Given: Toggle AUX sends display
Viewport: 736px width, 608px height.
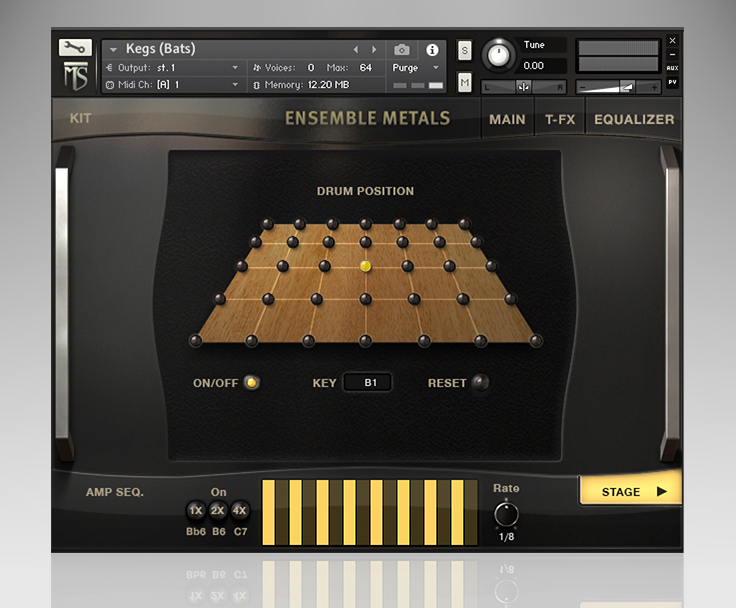Looking at the screenshot, I should (x=672, y=68).
